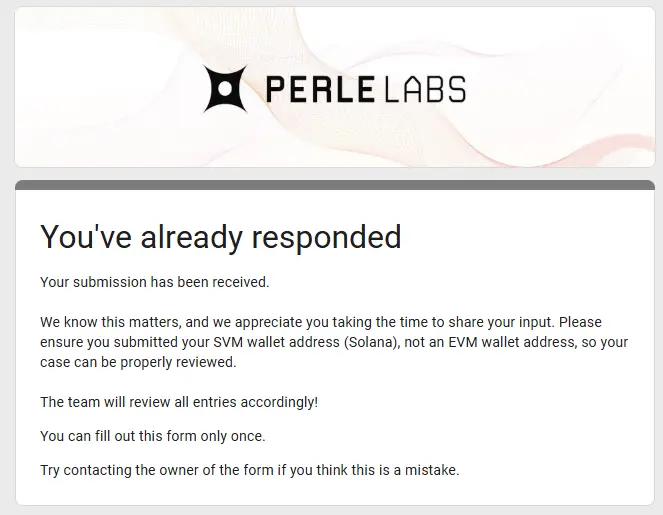Click the 'We know this matters' paragraph

click(334, 342)
